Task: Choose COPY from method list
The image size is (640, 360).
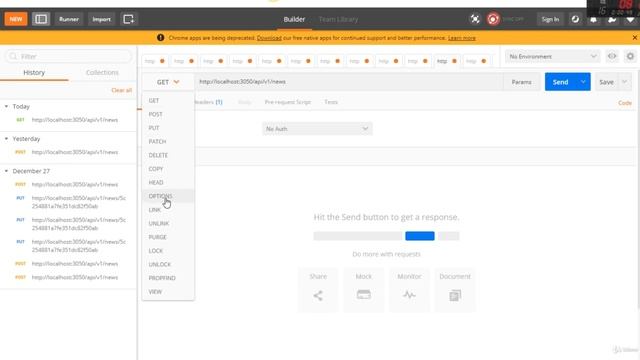Action: tap(168, 169)
